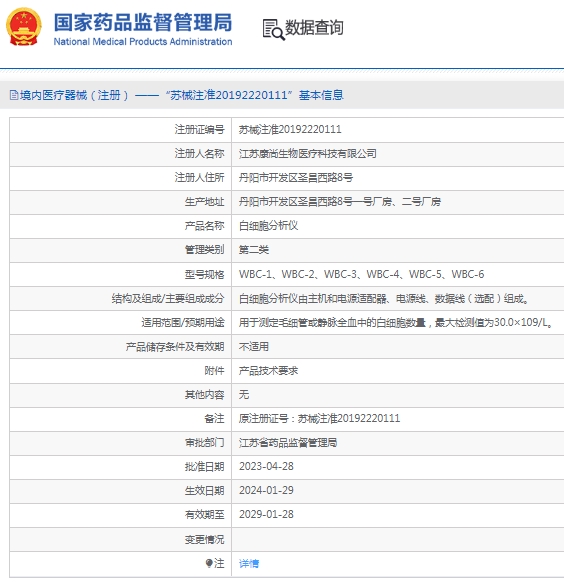Select registration number 苏械注准20192220111 cell
Image resolution: width=564 pixels, height=582 pixels.
pyautogui.click(x=290, y=130)
